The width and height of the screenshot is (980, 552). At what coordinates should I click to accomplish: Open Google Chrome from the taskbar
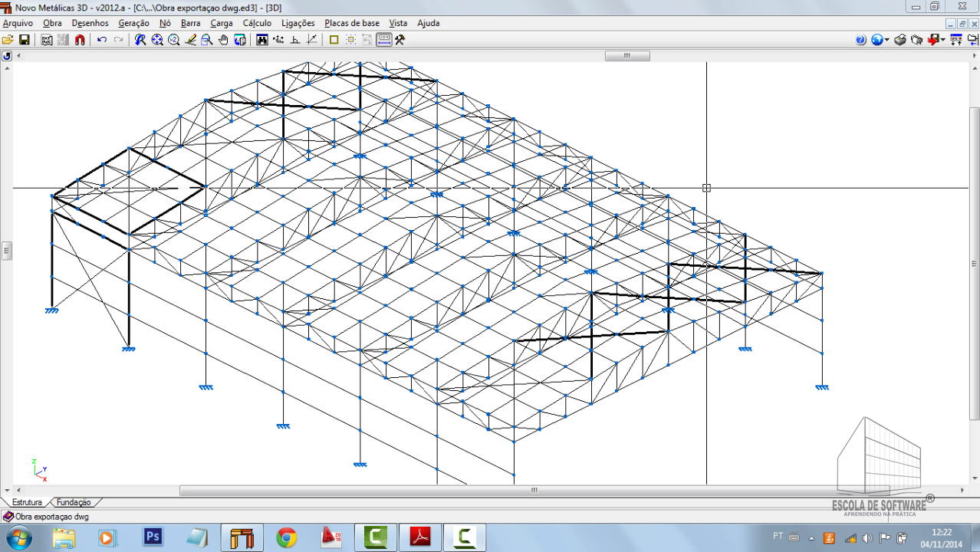tap(287, 537)
